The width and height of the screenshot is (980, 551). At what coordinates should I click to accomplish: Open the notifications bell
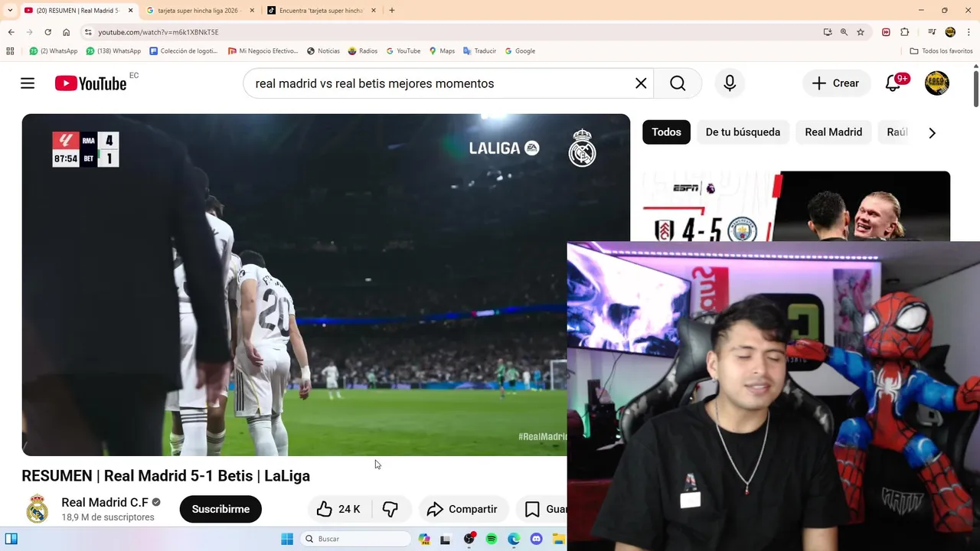(x=893, y=83)
